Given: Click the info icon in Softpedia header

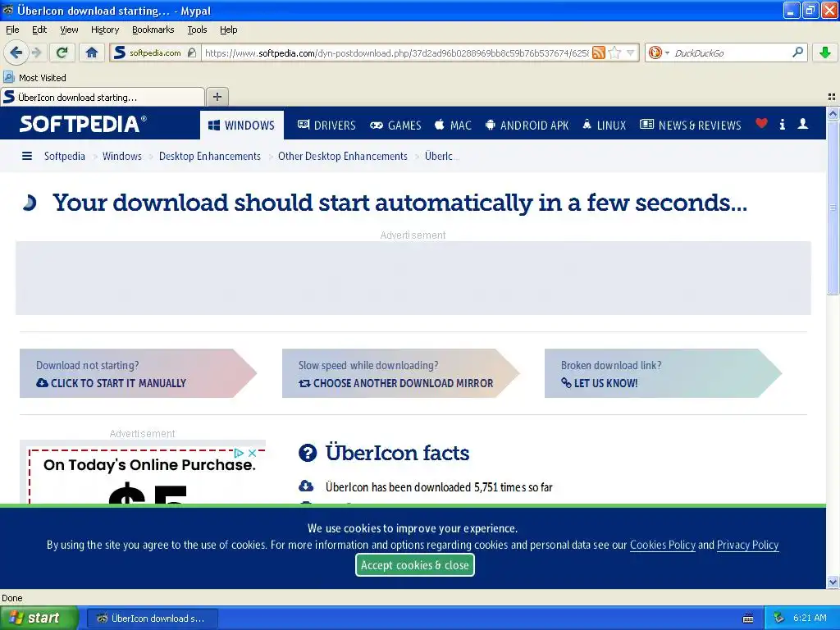Looking at the screenshot, I should (782, 125).
